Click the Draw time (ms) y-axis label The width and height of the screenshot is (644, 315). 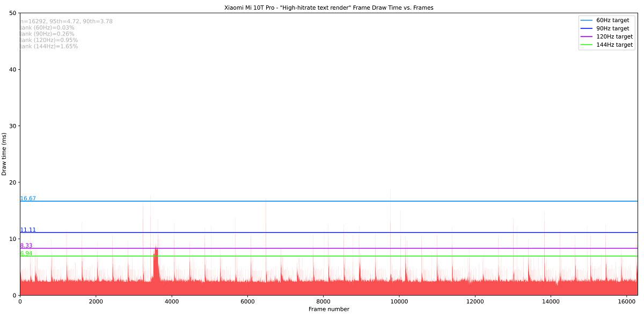[x=5, y=154]
